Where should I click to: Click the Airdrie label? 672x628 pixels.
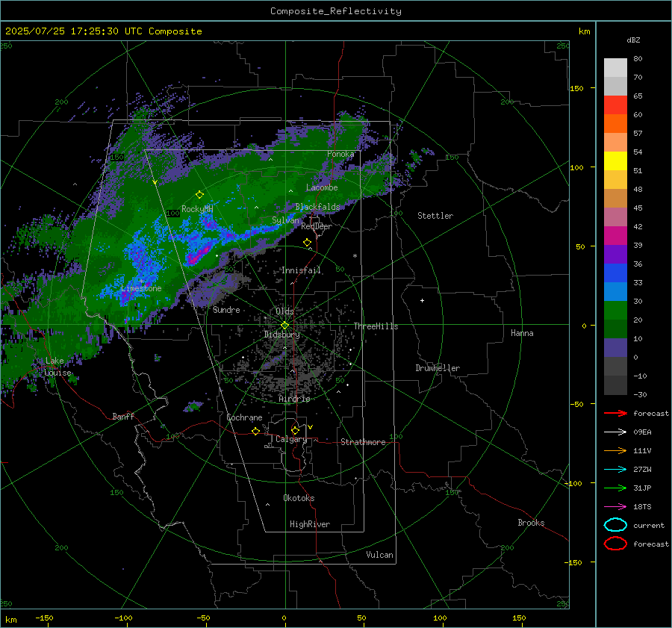pos(294,399)
